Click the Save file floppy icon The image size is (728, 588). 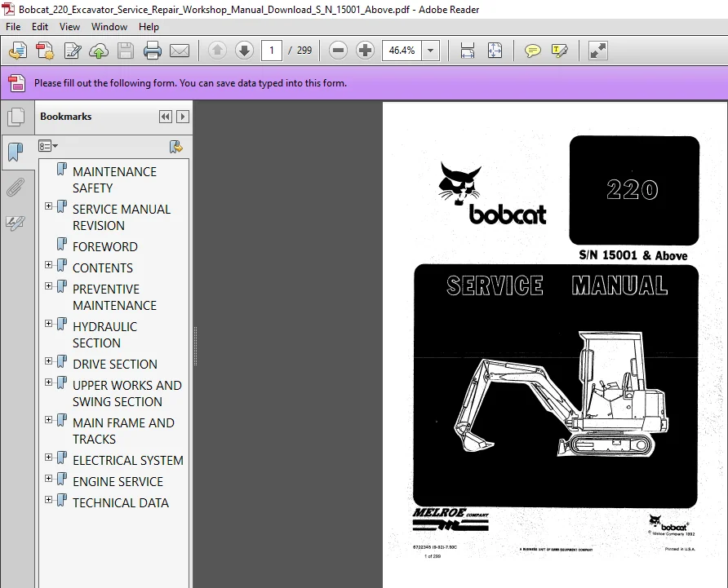pyautogui.click(x=126, y=51)
